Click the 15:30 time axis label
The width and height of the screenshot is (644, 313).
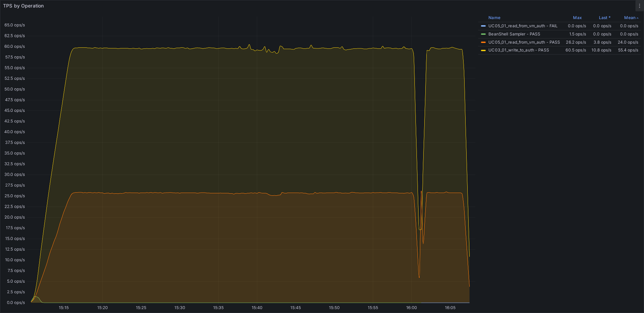pos(180,308)
